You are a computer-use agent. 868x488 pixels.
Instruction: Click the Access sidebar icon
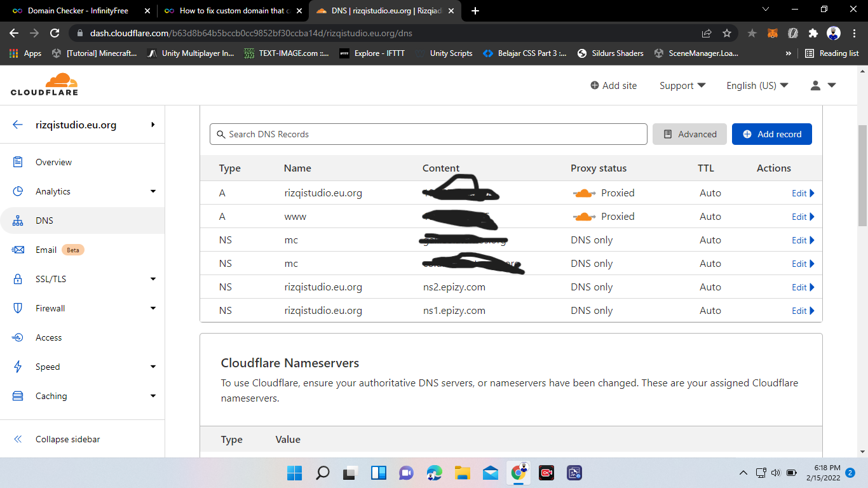18,337
